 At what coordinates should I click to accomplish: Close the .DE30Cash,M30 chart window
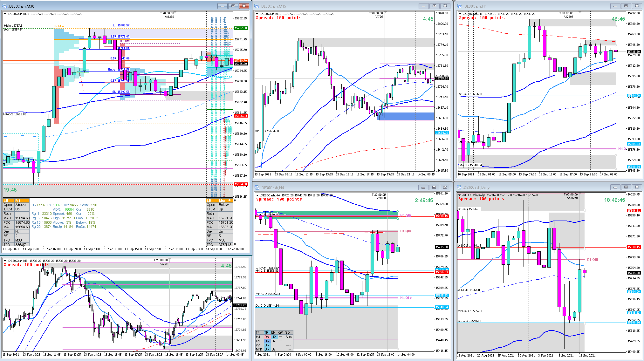(x=244, y=6)
